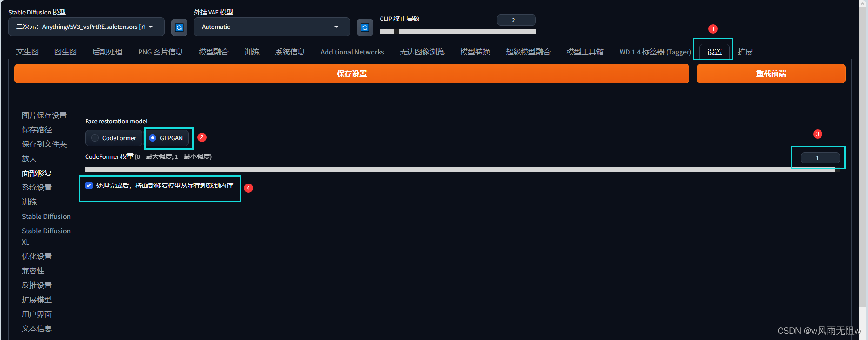This screenshot has width=868, height=340.
Task: Switch to the 无边图像浏览 tab
Action: [422, 52]
